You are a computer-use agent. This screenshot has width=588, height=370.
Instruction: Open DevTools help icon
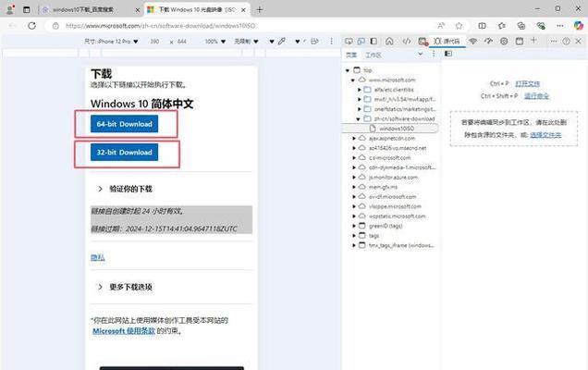[x=566, y=42]
